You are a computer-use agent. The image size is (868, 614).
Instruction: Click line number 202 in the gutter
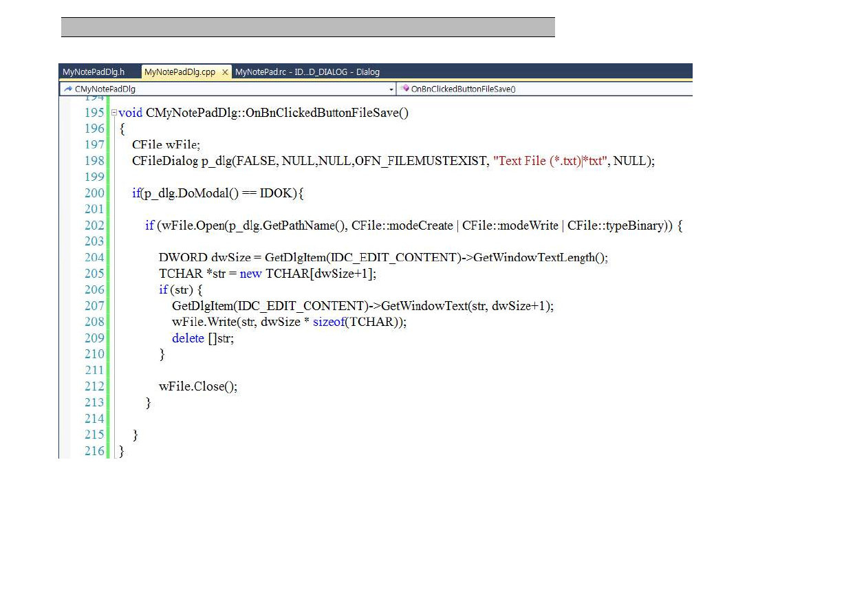(94, 226)
